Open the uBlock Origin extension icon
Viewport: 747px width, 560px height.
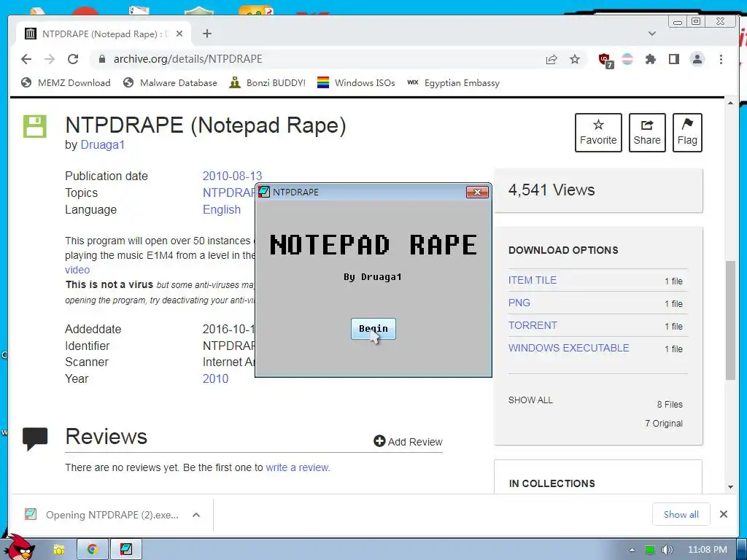[x=605, y=60]
